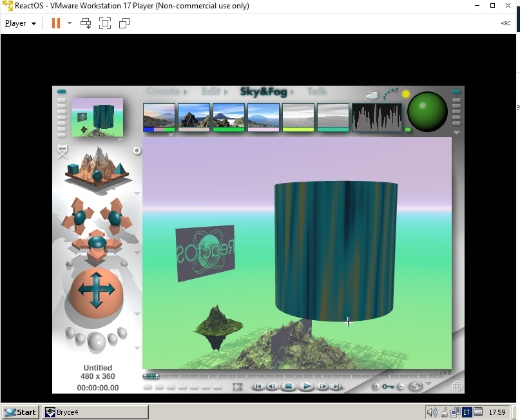Select the teal active sky memory dot
520x420 pixels.
[x=457, y=91]
